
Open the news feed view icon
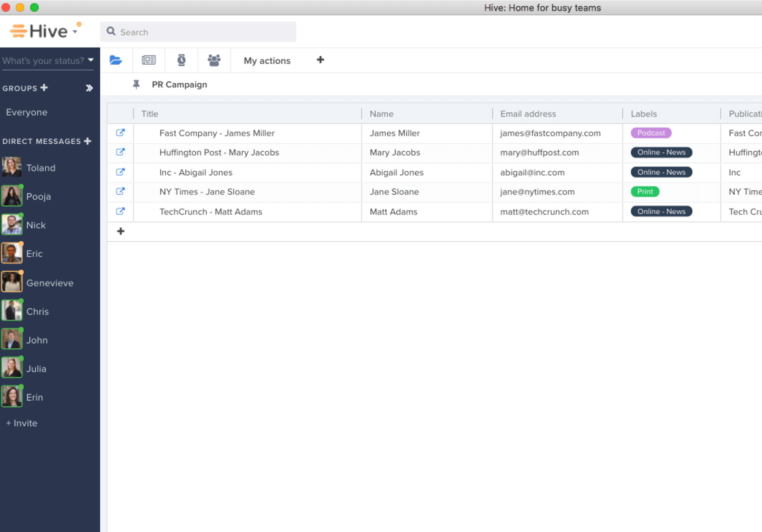[149, 60]
